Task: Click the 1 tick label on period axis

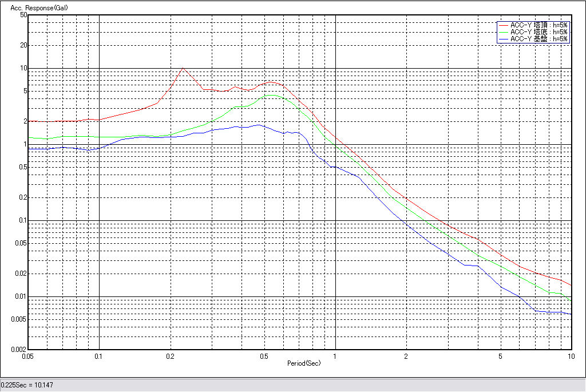Action: click(335, 357)
